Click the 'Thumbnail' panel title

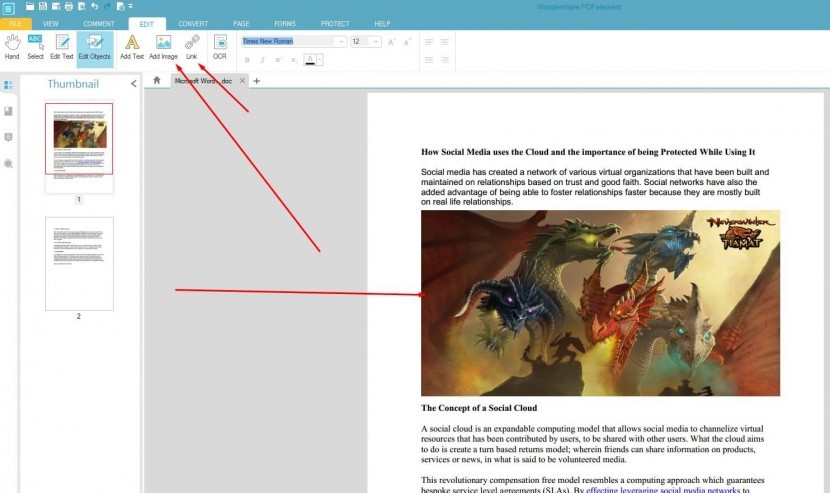point(73,84)
